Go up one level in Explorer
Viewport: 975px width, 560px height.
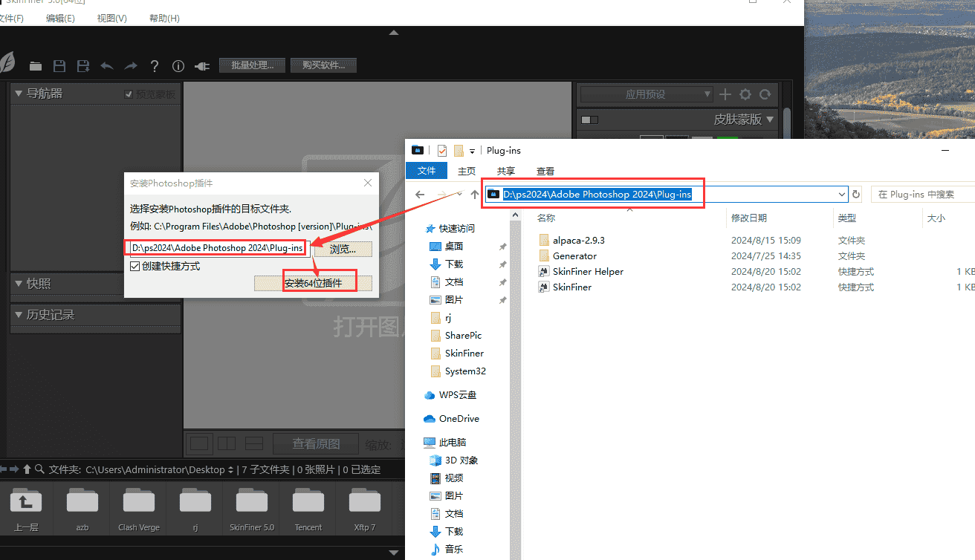[474, 195]
